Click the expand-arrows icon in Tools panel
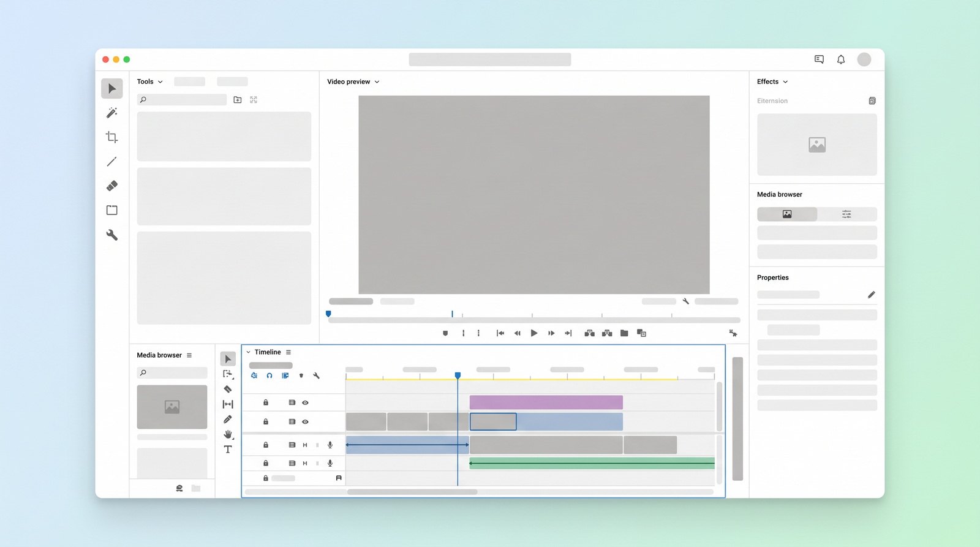 click(x=254, y=100)
